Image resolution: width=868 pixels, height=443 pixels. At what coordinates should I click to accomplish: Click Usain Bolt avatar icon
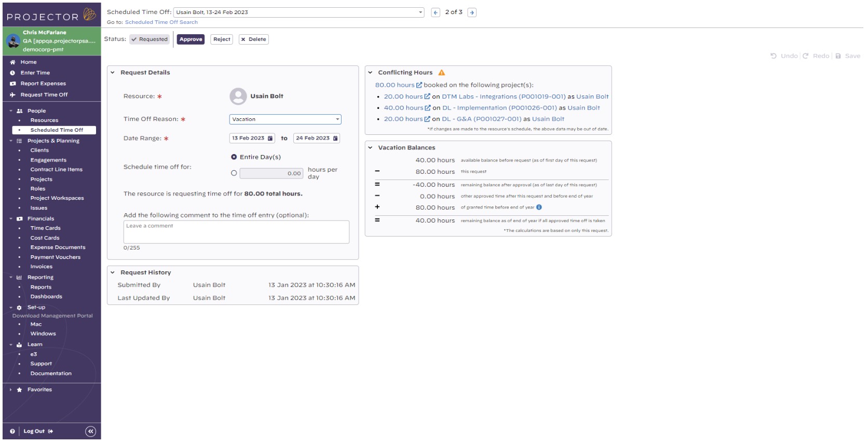(x=238, y=96)
